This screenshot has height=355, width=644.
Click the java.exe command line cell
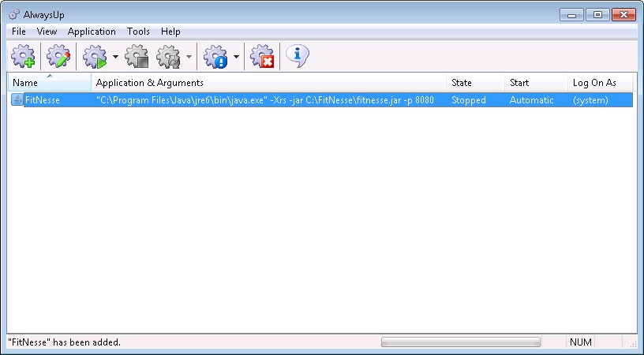pos(265,100)
